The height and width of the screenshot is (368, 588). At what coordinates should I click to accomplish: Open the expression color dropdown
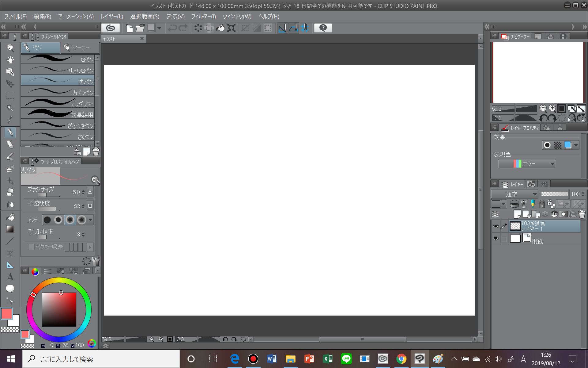tap(527, 164)
